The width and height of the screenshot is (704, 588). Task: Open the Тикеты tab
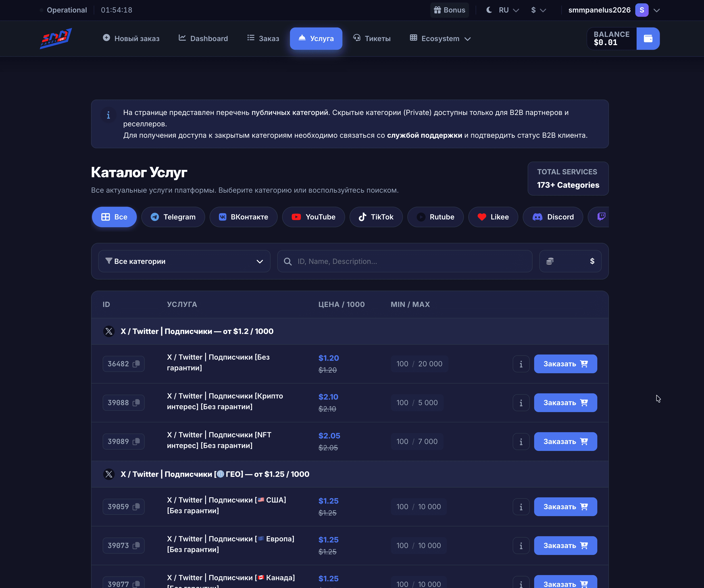tap(372, 39)
